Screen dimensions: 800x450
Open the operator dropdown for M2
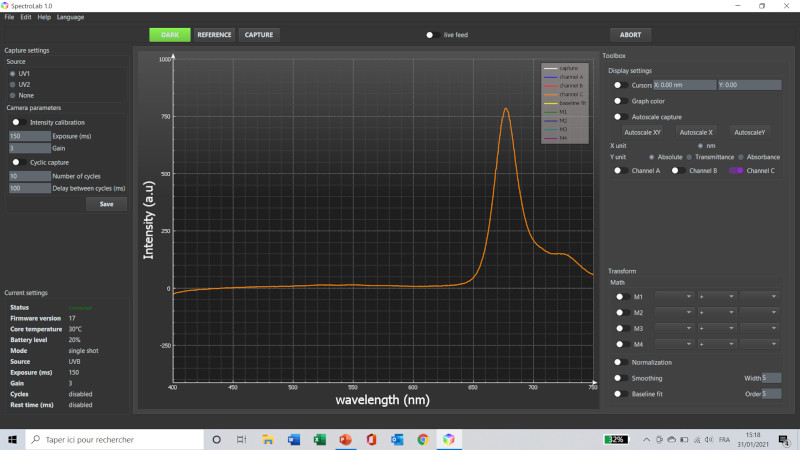(x=717, y=312)
